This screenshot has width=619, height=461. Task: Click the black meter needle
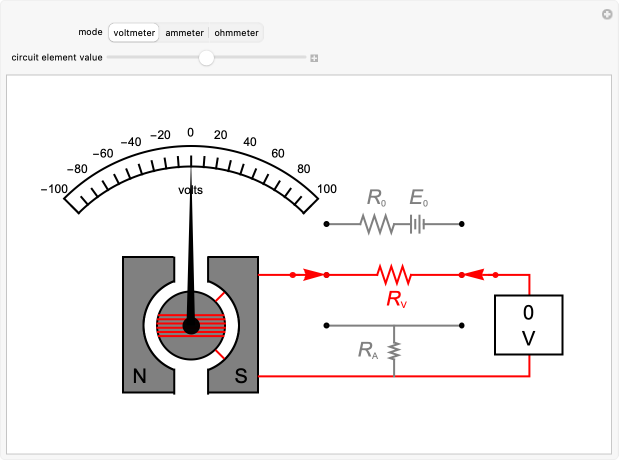[189, 250]
